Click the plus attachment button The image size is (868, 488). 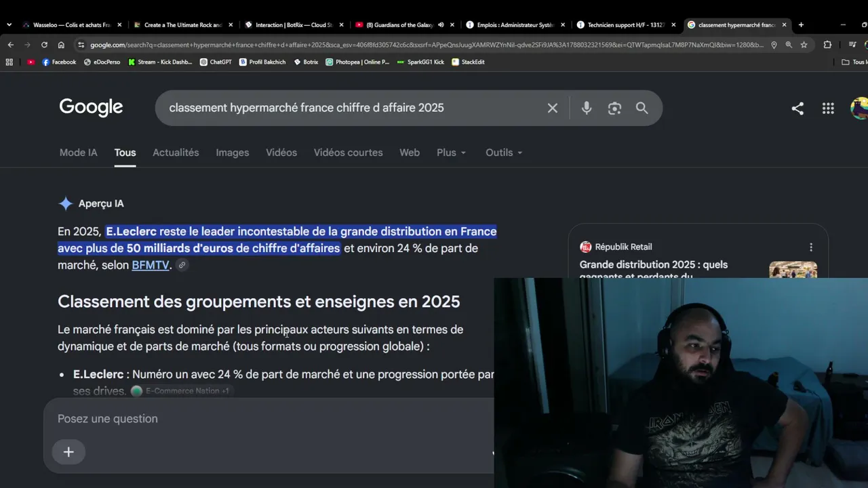tap(68, 452)
